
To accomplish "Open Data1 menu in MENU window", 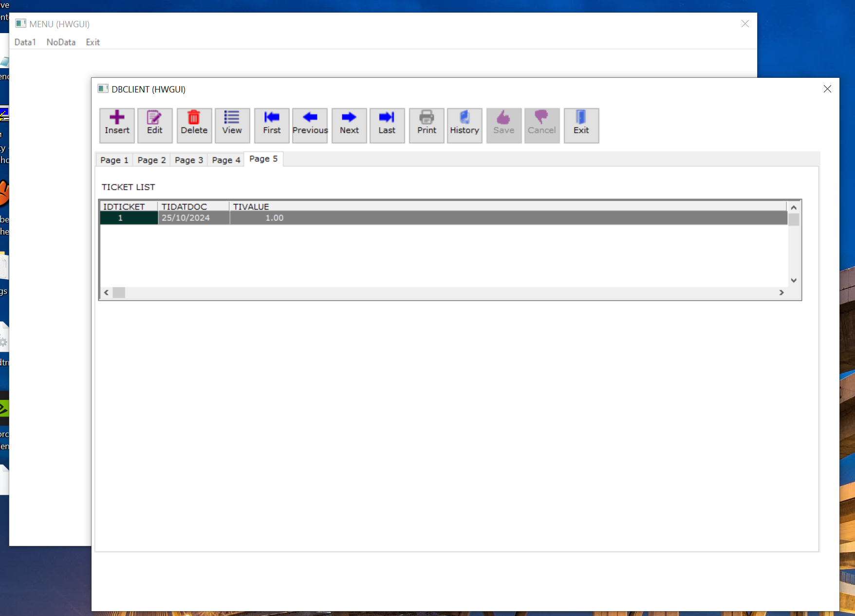I will coord(25,42).
